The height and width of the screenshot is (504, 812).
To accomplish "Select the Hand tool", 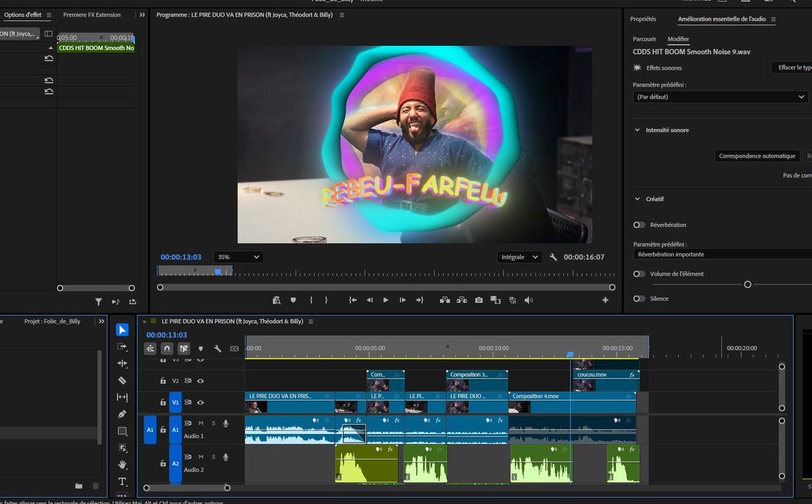I will point(122,465).
